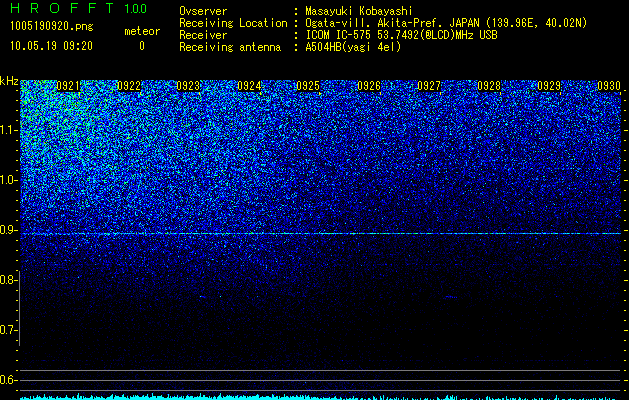The height and width of the screenshot is (400, 629).
Task: Click the 1.0.0 version number
Action: [x=135, y=8]
